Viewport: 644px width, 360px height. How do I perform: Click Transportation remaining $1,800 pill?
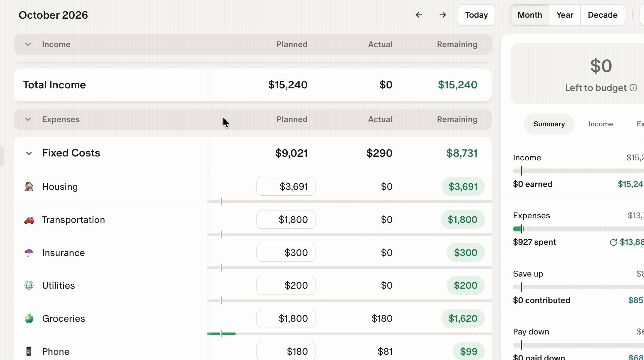pyautogui.click(x=463, y=220)
